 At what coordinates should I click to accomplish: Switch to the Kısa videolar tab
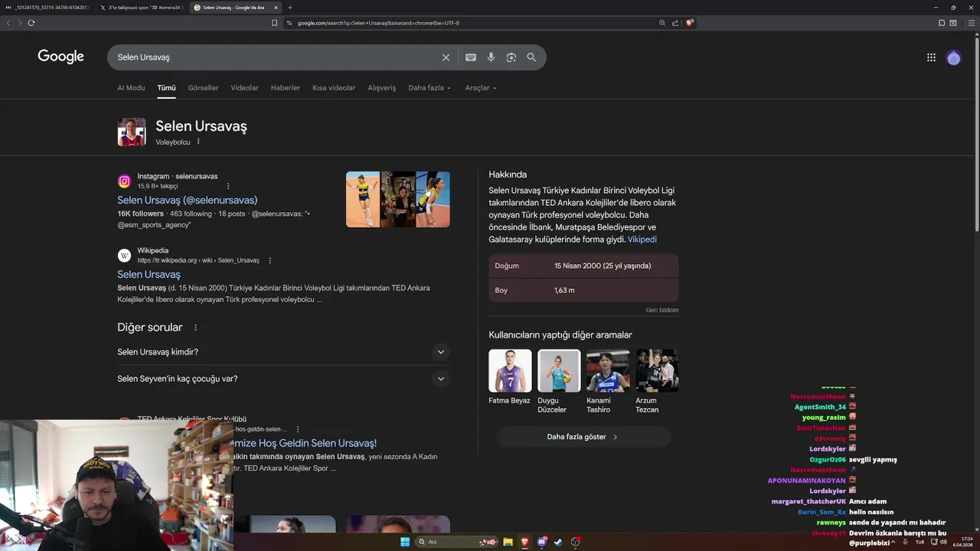[334, 88]
